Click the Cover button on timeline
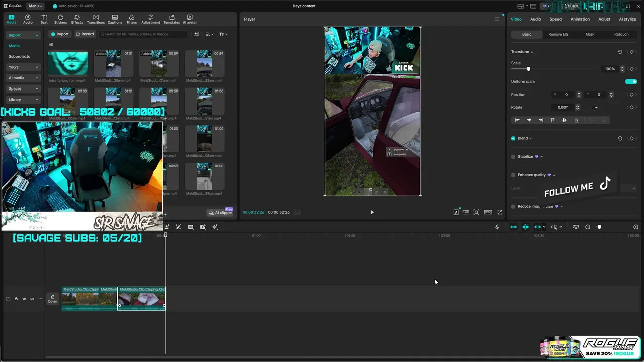The image size is (644, 362). (x=52, y=299)
